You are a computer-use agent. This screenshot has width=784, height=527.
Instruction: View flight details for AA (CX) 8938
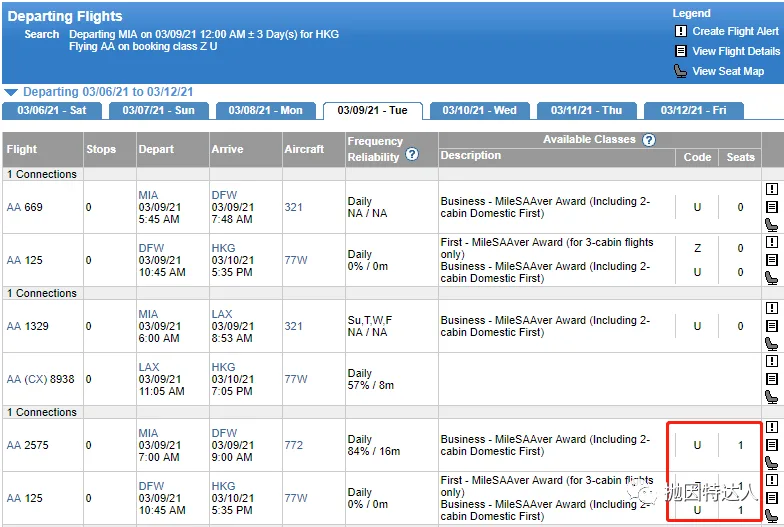point(772,379)
